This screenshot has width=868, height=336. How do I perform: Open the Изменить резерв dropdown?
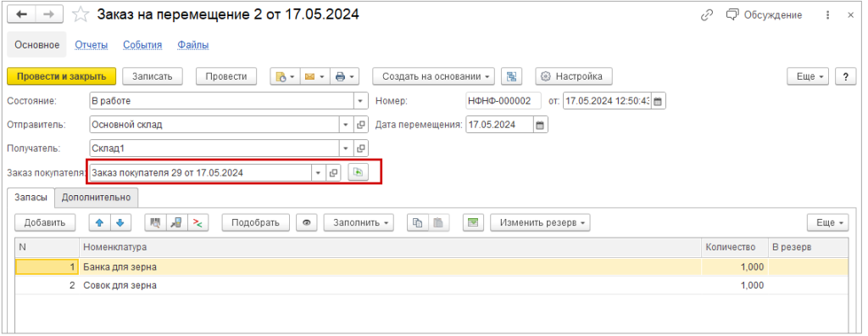pyautogui.click(x=540, y=223)
